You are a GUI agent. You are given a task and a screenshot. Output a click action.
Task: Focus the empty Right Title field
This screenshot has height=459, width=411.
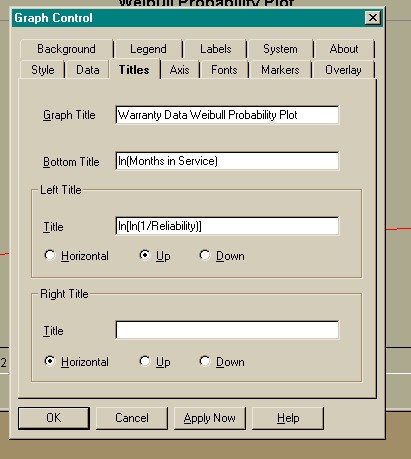pyautogui.click(x=227, y=330)
